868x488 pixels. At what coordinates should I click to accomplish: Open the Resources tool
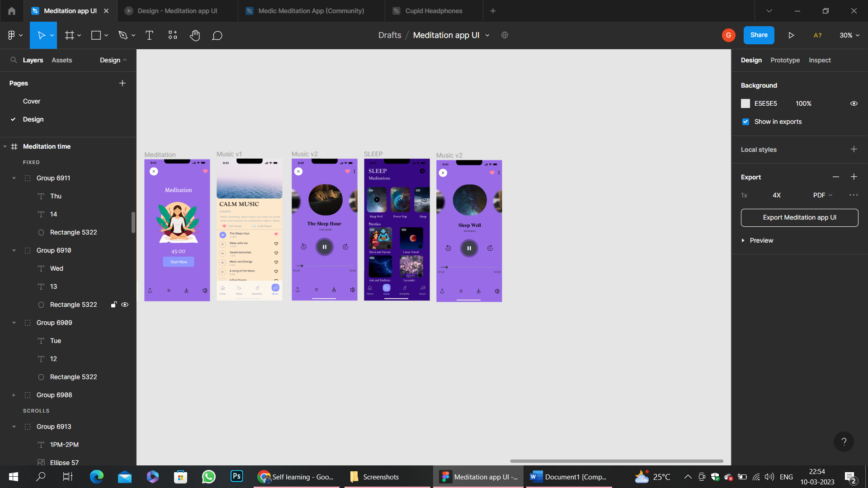point(173,35)
